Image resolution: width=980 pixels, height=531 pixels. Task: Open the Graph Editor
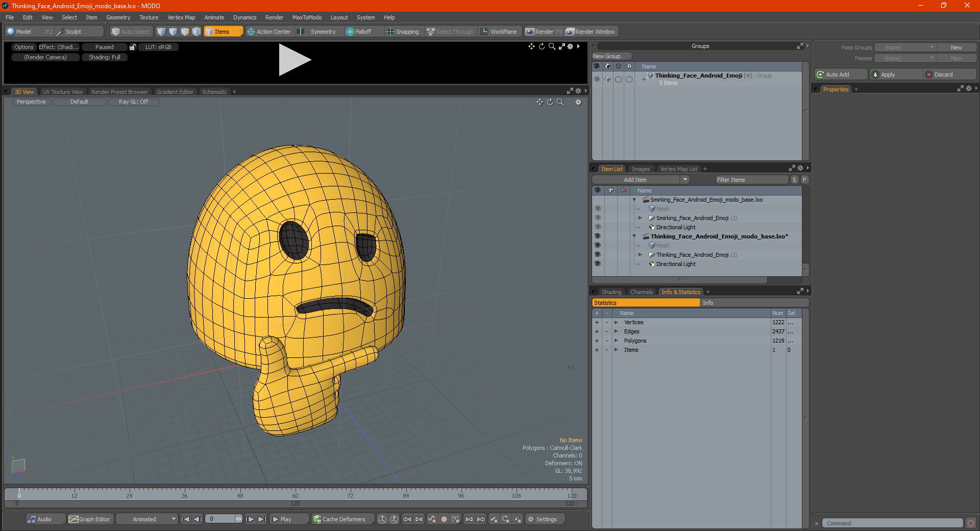pyautogui.click(x=90, y=519)
